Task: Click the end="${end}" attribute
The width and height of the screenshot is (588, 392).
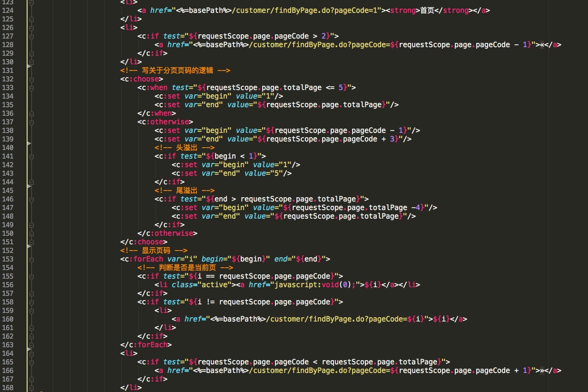Action: pyautogui.click(x=300, y=259)
